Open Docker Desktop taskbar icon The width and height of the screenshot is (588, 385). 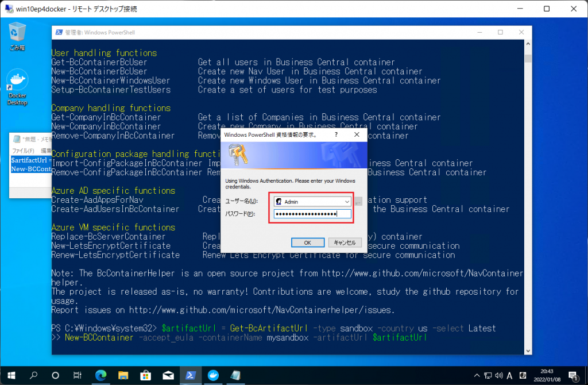point(213,375)
